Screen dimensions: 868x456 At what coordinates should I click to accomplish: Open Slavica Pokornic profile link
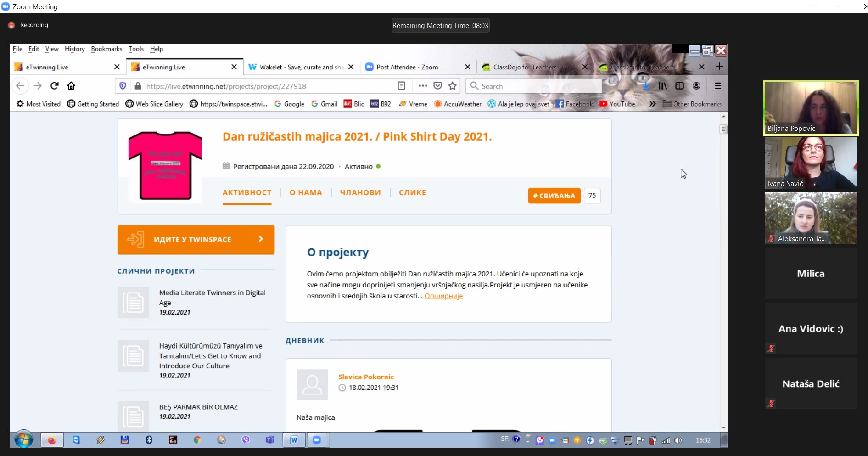pos(366,377)
